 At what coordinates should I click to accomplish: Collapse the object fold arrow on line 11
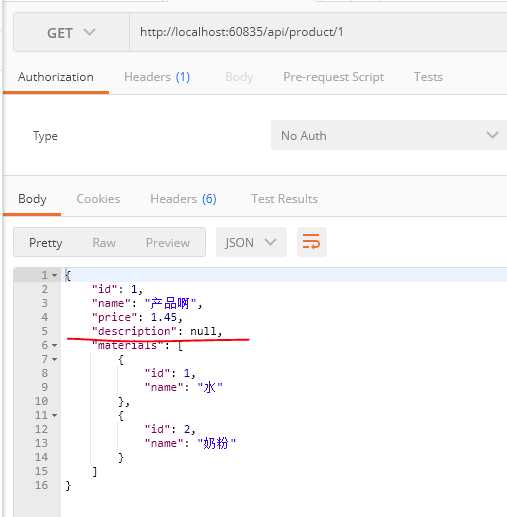(54, 415)
